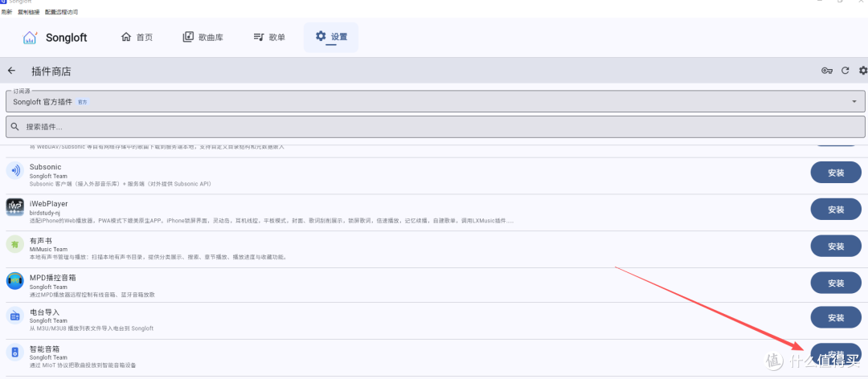The width and height of the screenshot is (868, 379).
Task: Select the Subsonic plugin title
Action: click(x=45, y=166)
